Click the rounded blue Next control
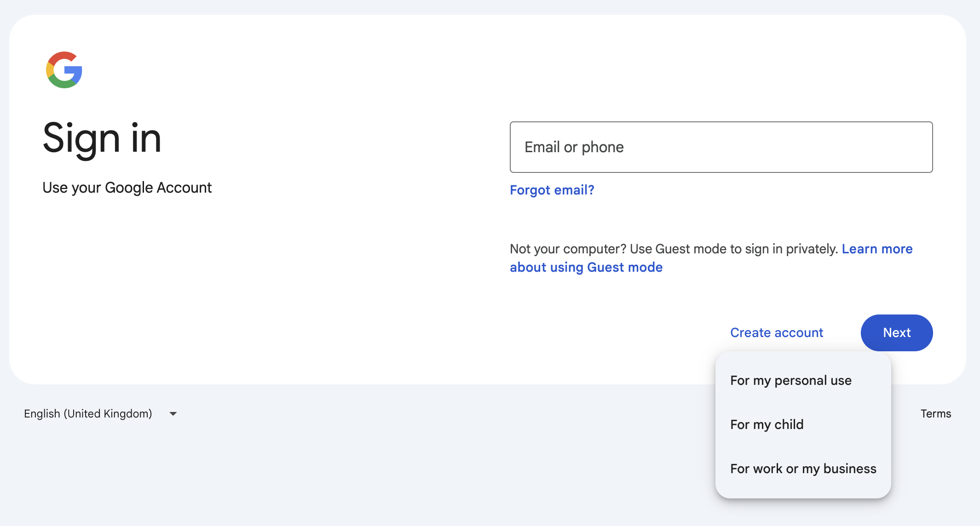 pyautogui.click(x=896, y=332)
